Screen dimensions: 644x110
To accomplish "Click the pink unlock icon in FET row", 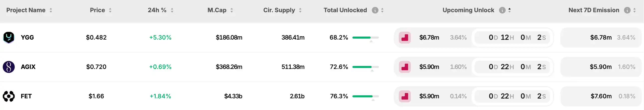I will click(405, 96).
